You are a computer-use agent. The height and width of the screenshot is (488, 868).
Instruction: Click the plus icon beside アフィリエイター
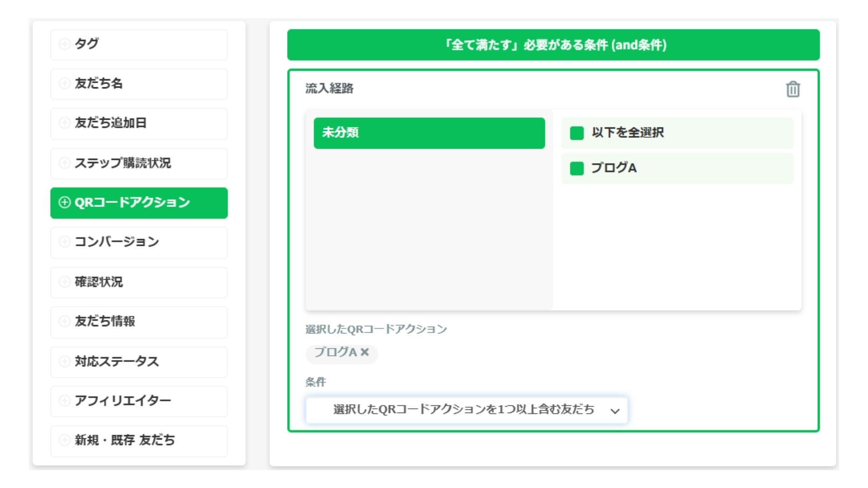tap(65, 401)
